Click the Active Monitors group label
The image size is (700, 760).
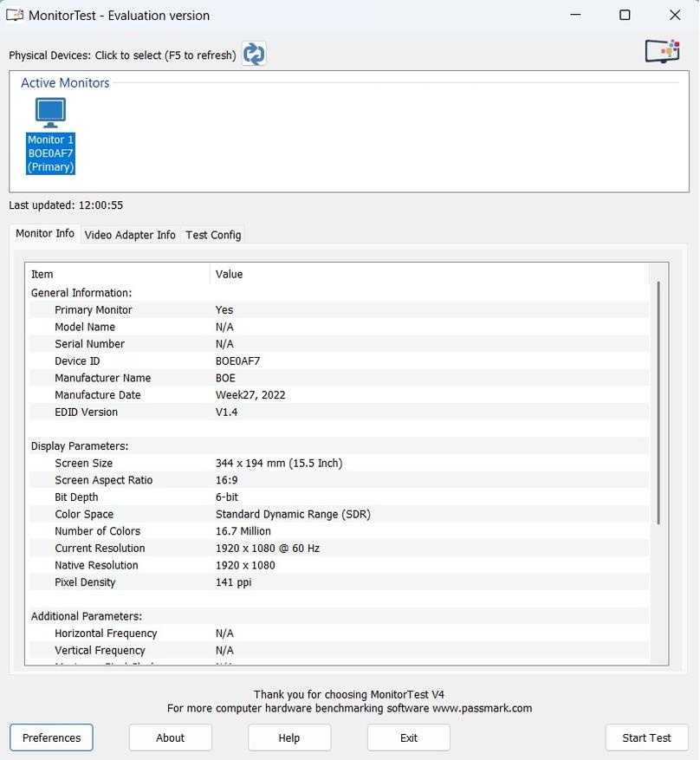pyautogui.click(x=65, y=83)
